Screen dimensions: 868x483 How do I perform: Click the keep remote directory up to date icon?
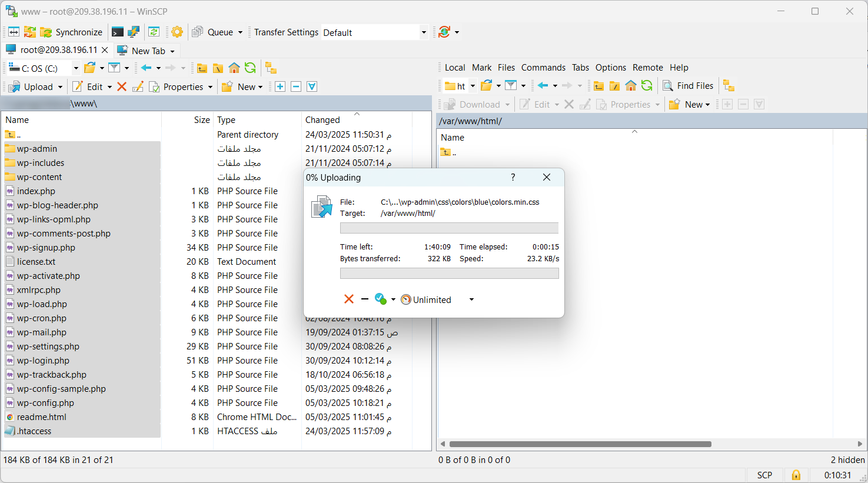coord(154,32)
